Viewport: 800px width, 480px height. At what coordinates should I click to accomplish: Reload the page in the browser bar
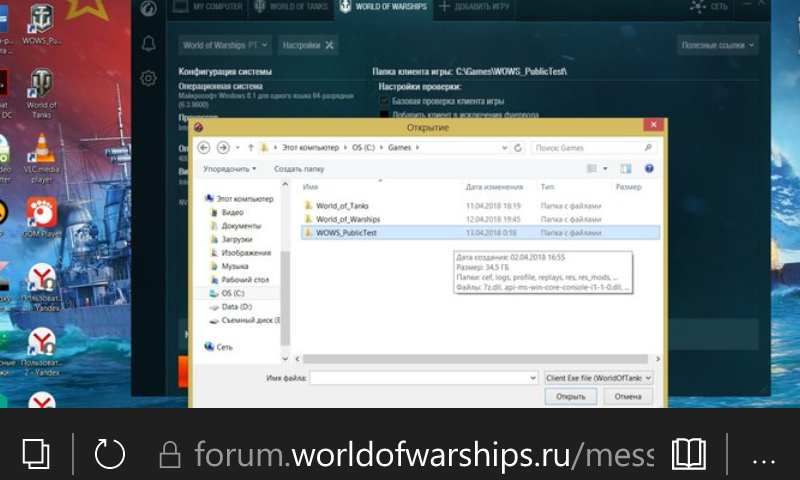(x=110, y=453)
